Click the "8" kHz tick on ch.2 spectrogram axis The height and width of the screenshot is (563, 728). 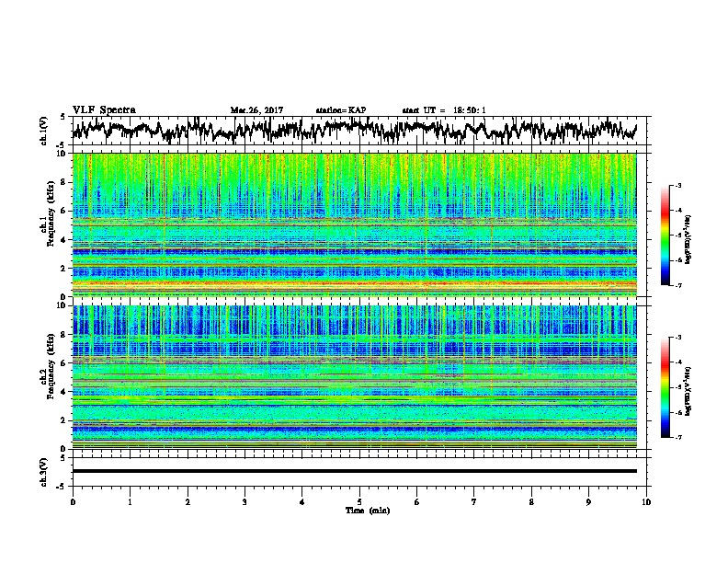point(64,335)
